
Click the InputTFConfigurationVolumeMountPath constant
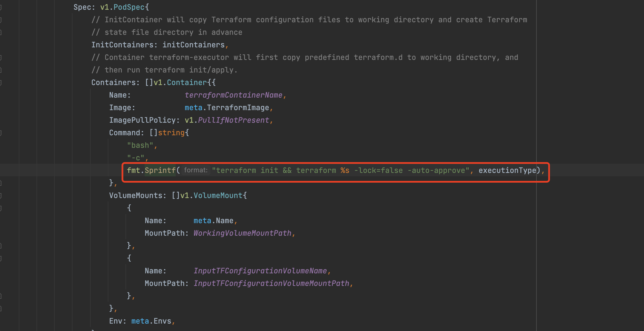click(271, 283)
